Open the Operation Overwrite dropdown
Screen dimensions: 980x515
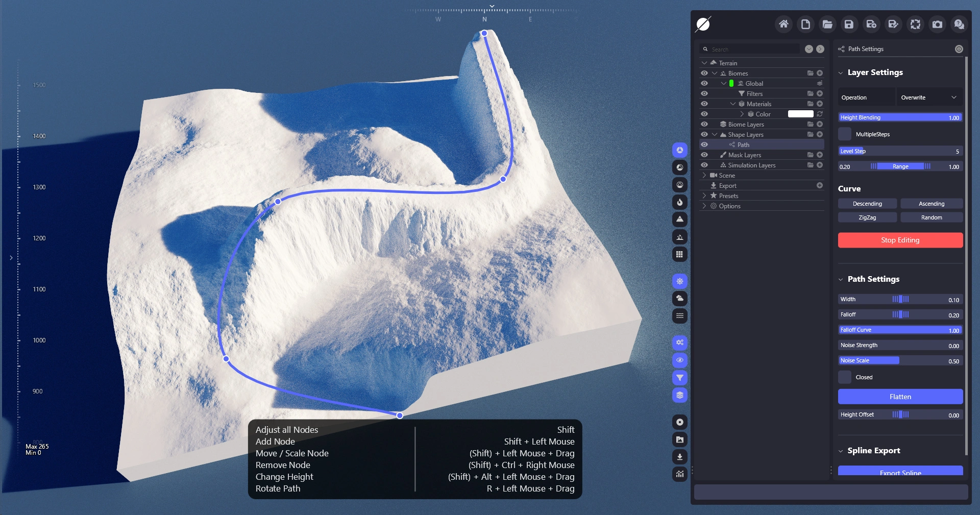tap(929, 97)
